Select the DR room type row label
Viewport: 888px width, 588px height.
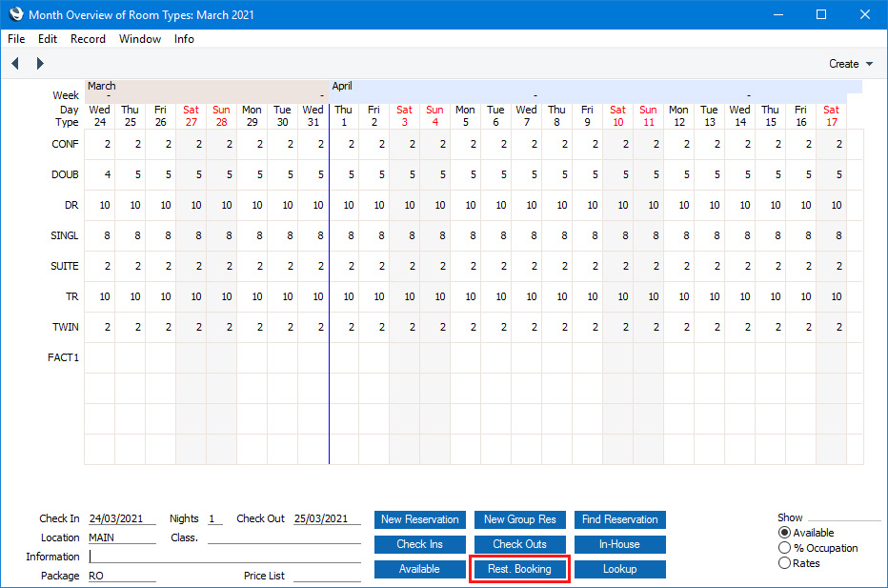pyautogui.click(x=71, y=205)
